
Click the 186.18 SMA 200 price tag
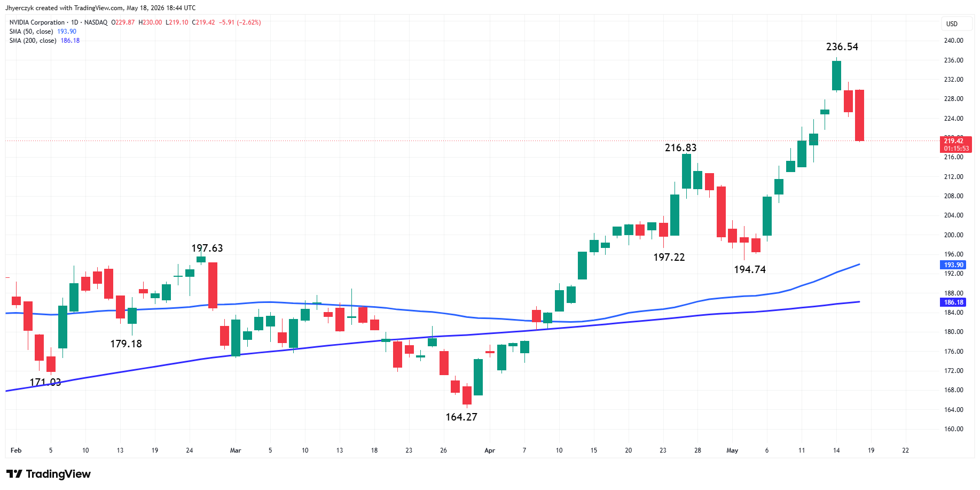[x=953, y=302]
